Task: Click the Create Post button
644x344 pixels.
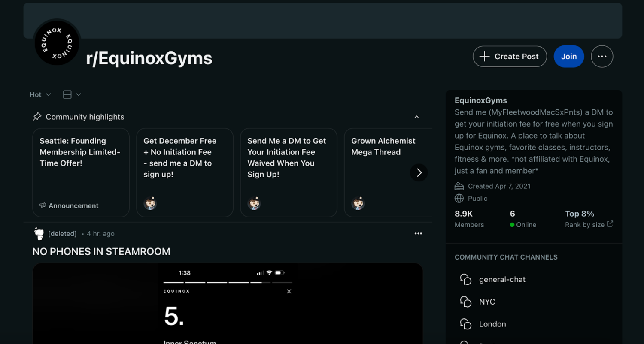Action: tap(510, 57)
